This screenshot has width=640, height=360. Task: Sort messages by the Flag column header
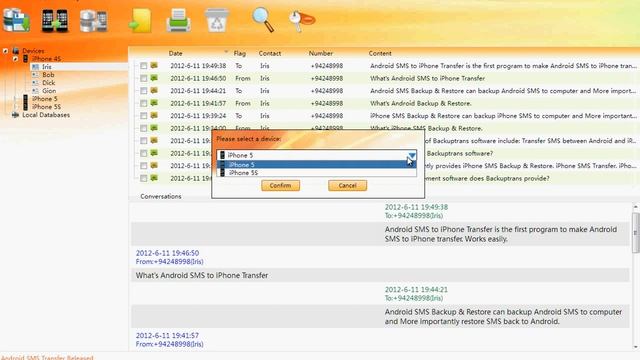240,53
